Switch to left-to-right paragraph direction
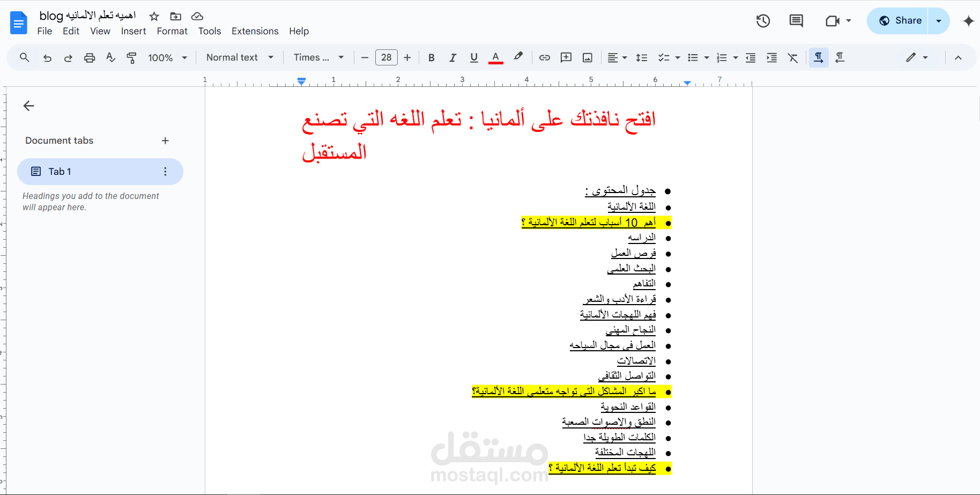This screenshot has height=495, width=980. click(819, 57)
